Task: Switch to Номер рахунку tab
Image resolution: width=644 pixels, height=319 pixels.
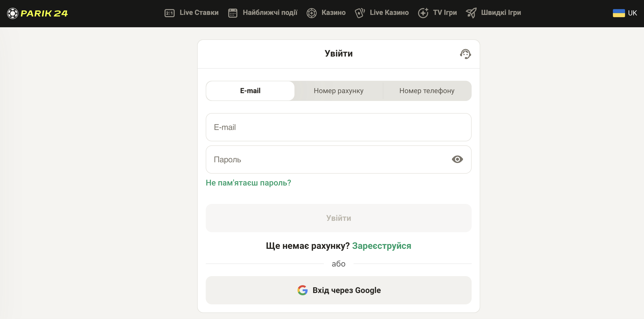Action: (x=339, y=91)
